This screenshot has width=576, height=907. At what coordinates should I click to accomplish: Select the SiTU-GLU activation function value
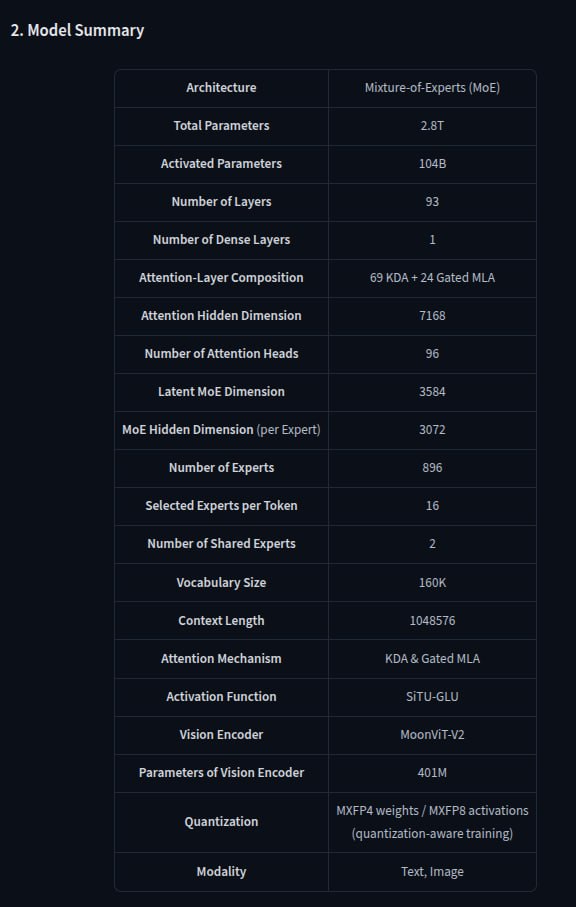pos(432,696)
